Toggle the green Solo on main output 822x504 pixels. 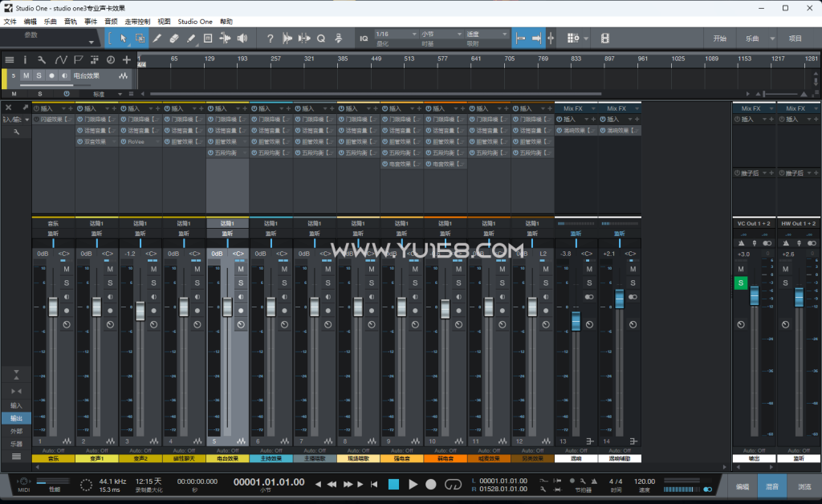coord(741,283)
